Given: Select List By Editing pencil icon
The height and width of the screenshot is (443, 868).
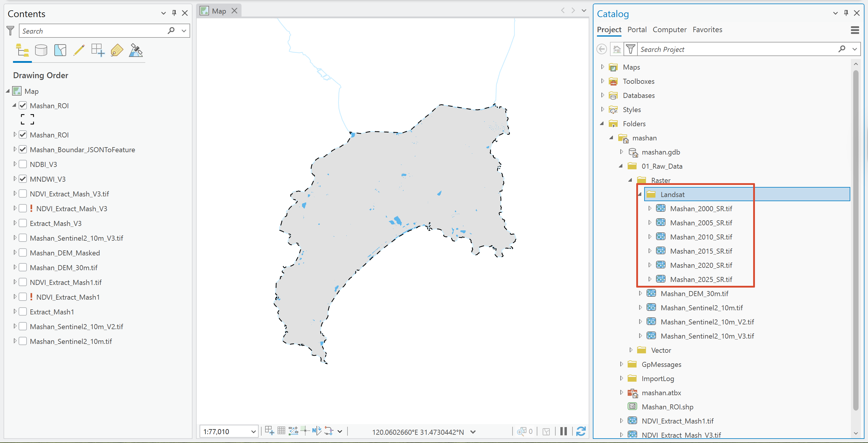Looking at the screenshot, I should [x=79, y=50].
